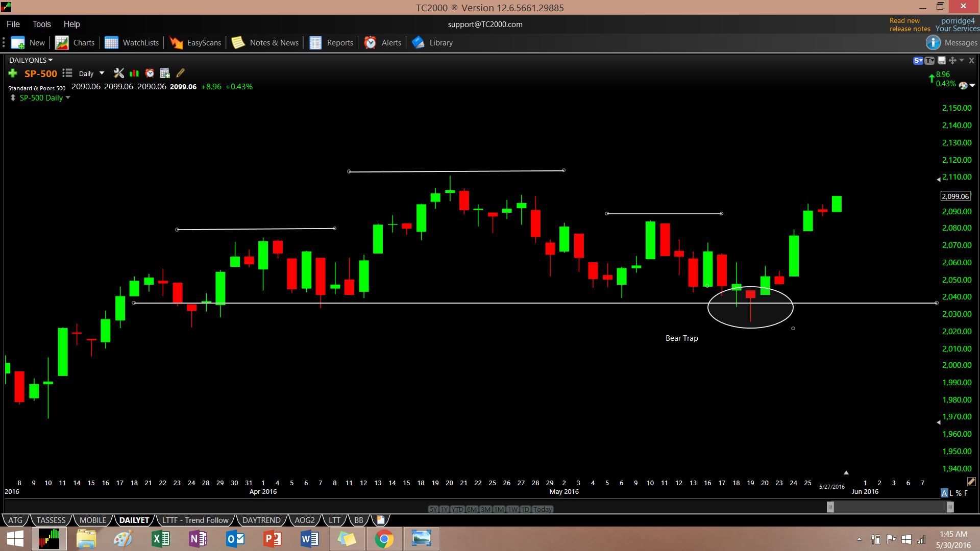Toggle logarithmic scale L button
980x551 pixels.
(x=951, y=493)
